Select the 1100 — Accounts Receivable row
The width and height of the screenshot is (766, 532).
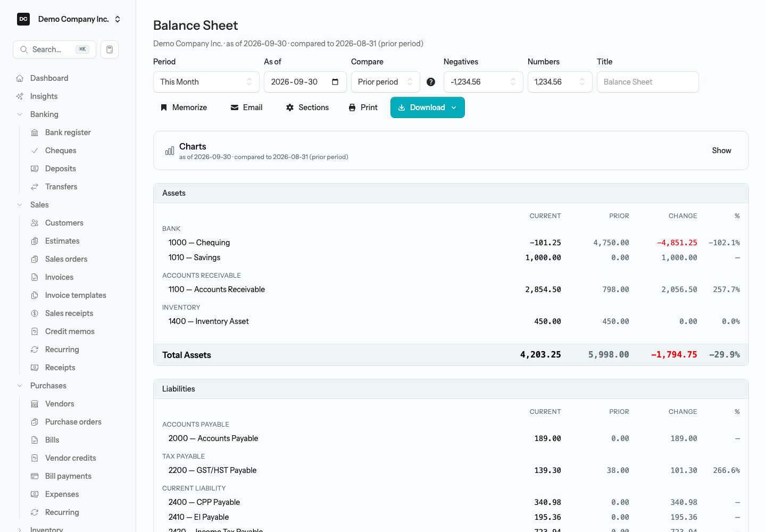click(x=451, y=289)
